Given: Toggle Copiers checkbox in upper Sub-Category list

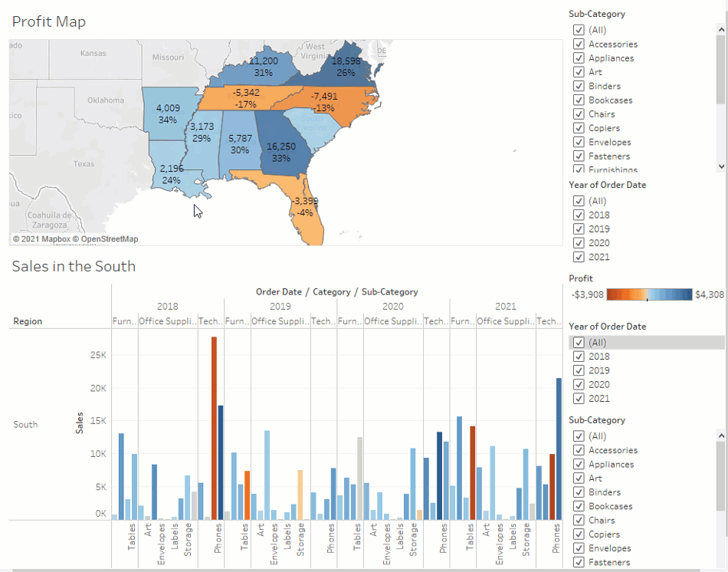Looking at the screenshot, I should [579, 128].
